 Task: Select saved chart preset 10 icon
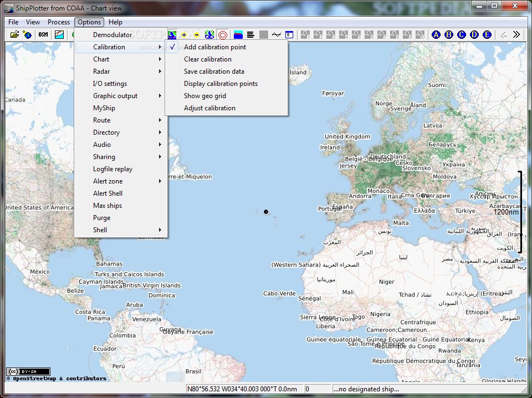420,34
